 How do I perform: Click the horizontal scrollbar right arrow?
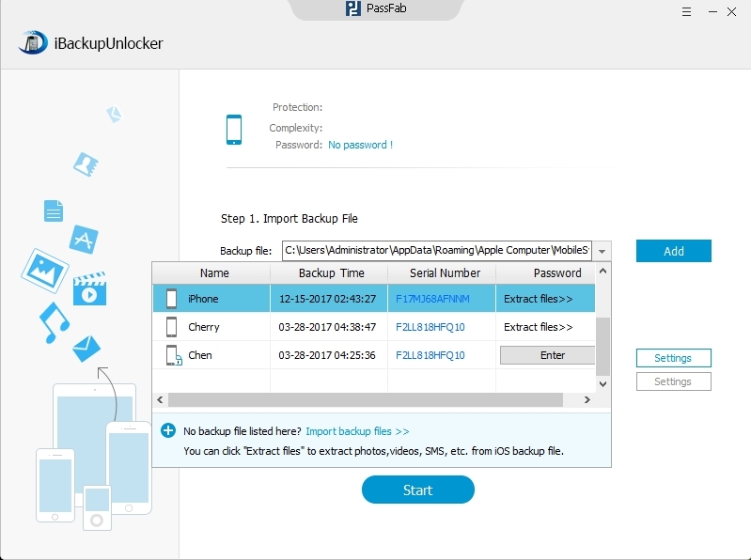point(587,399)
